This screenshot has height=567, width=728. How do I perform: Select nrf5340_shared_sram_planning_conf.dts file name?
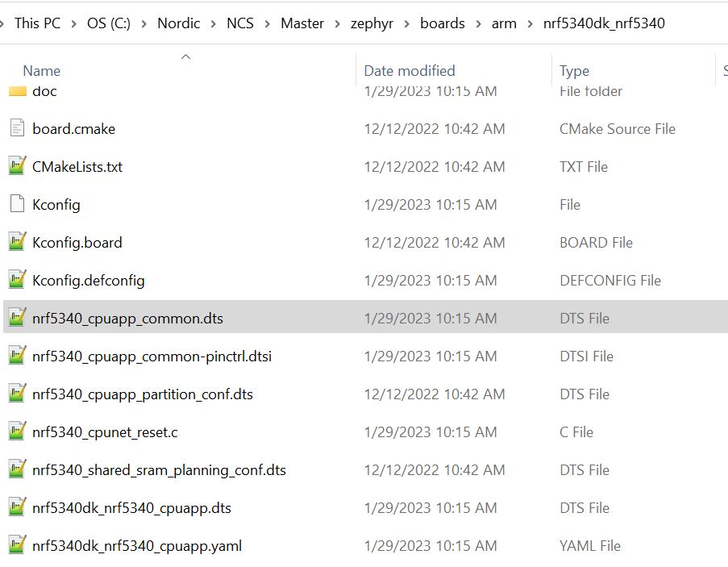159,470
